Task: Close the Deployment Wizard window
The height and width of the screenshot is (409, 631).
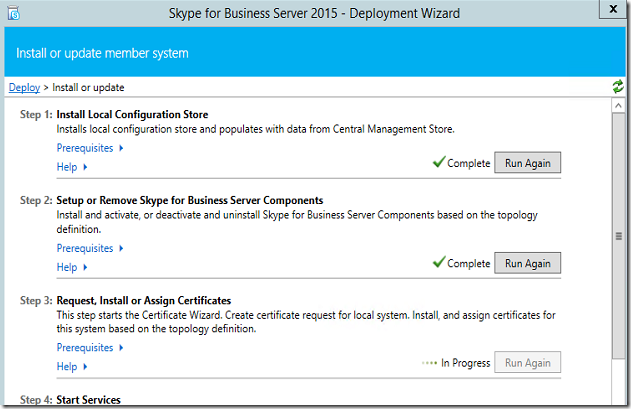Action: (x=611, y=9)
